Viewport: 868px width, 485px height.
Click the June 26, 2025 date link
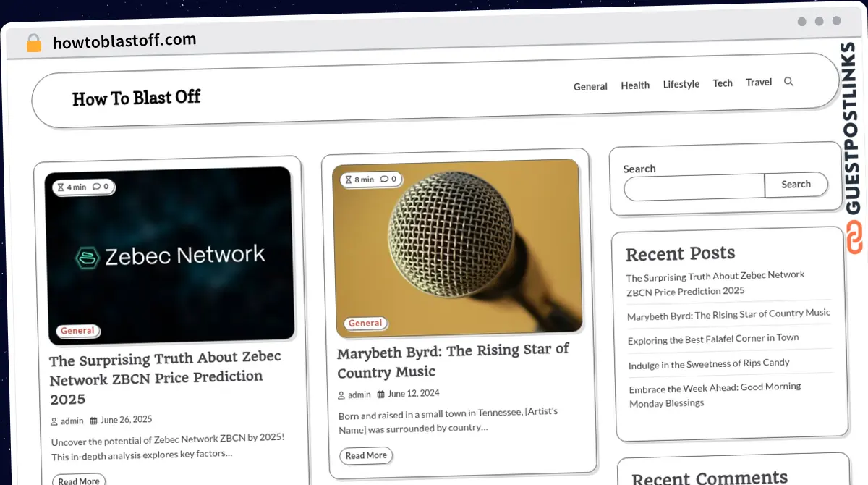tap(126, 420)
